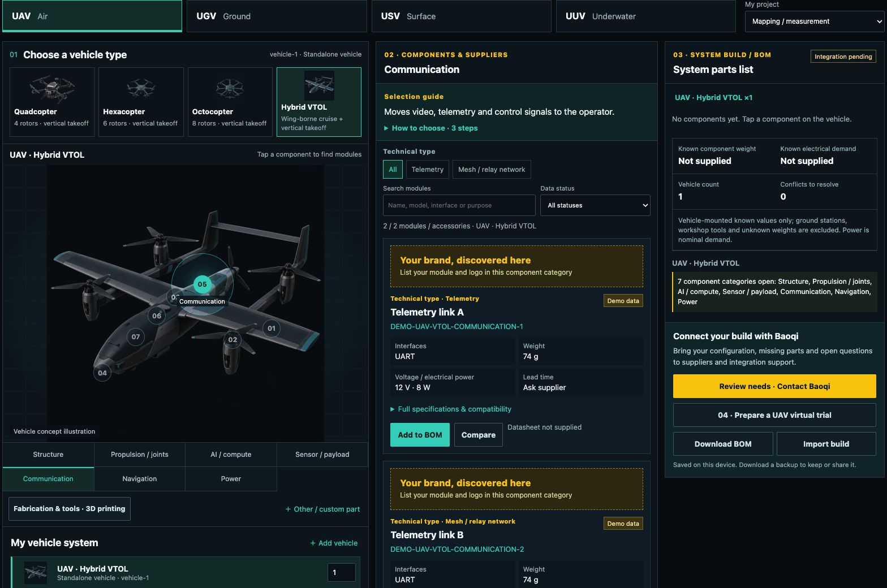The height and width of the screenshot is (588, 887).
Task: Click hotspot 02 on the front rotor
Action: [232, 339]
